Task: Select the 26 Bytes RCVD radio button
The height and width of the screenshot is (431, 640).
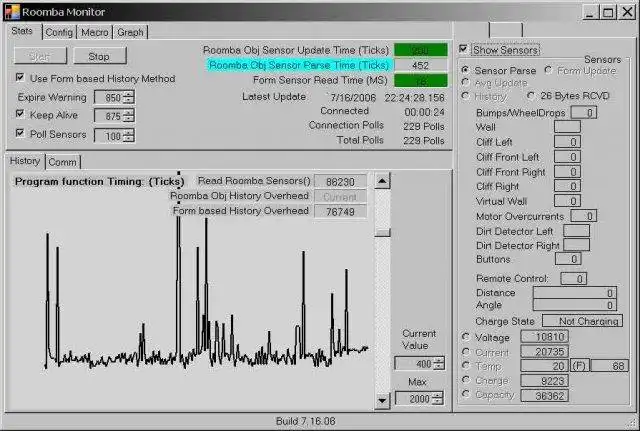Action: pos(531,96)
